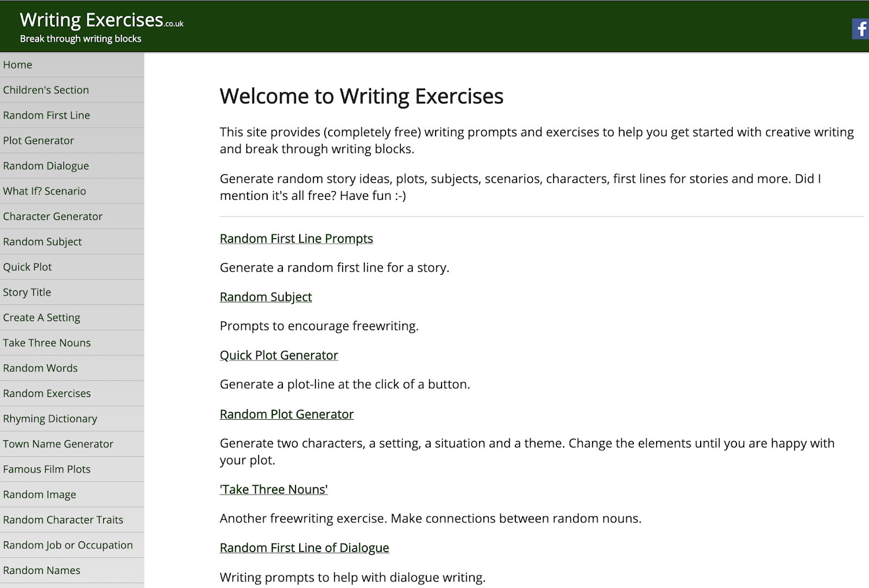
Task: Open the Quick Plot sidebar entry
Action: pyautogui.click(x=27, y=267)
